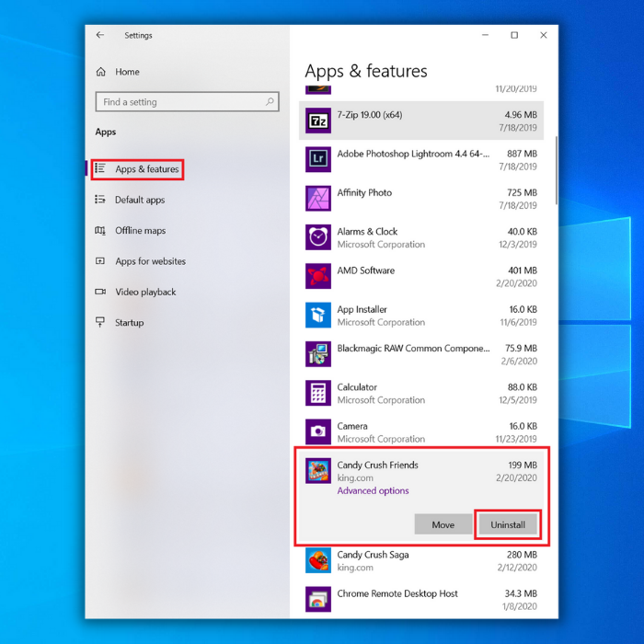Click the Blackmagic RAW installer icon
The height and width of the screenshot is (644, 644).
318,354
